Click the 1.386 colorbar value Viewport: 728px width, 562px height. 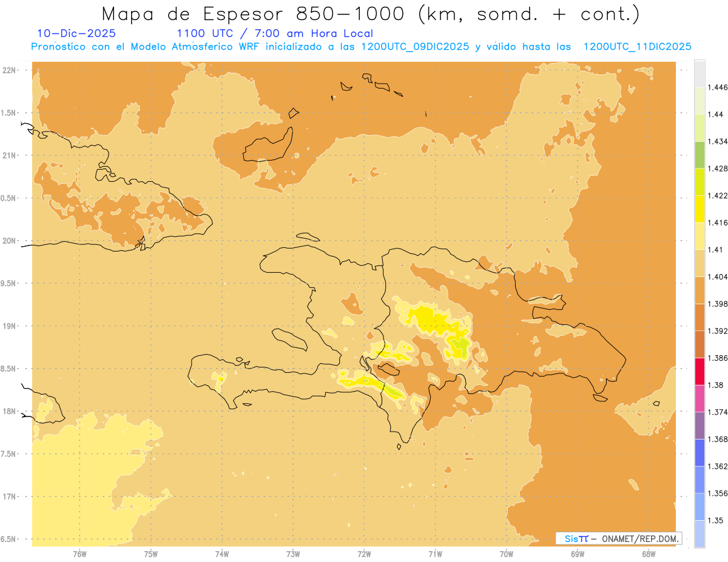point(717,358)
